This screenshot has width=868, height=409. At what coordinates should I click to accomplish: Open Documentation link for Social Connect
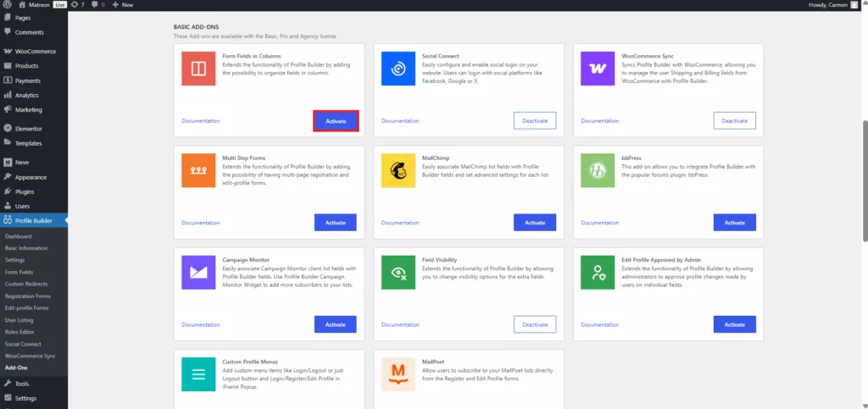400,120
